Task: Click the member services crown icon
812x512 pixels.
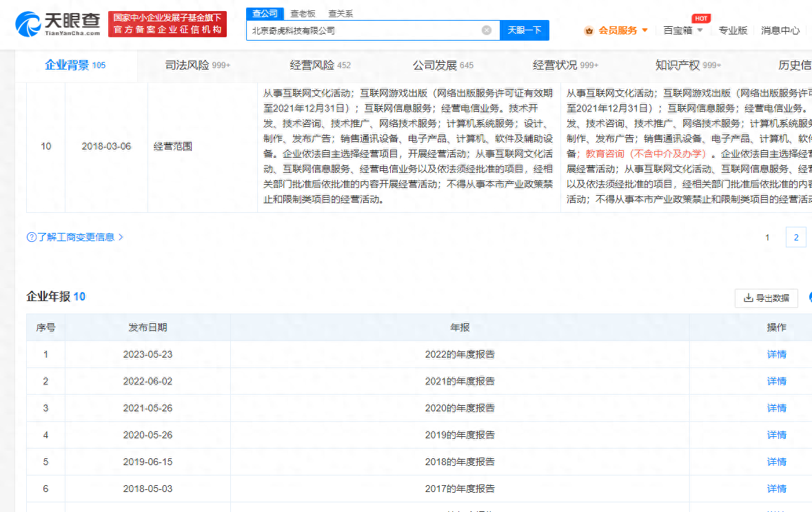Action: [589, 30]
